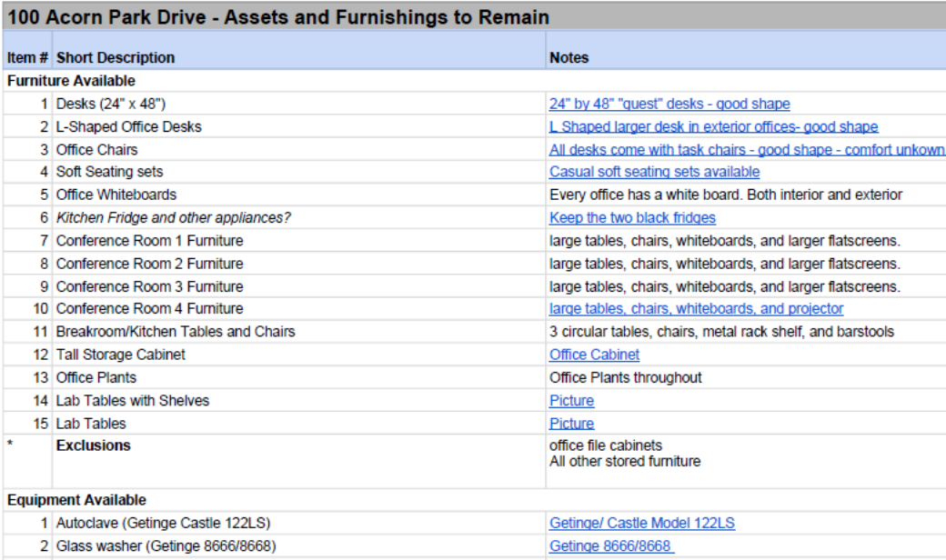946x560 pixels.
Task: Follow the Getinge 8666/8668 glass washer link
Action: 610,545
